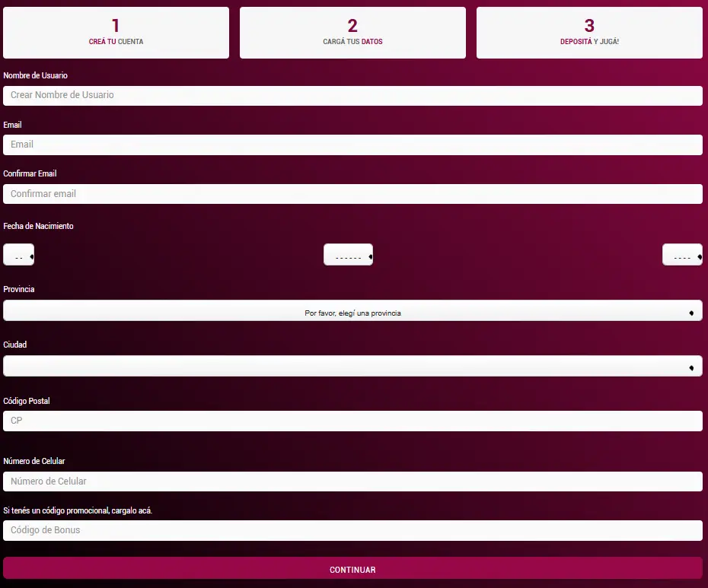Click the CP field under Código Postal
Screen dimensions: 708x588
(x=352, y=421)
